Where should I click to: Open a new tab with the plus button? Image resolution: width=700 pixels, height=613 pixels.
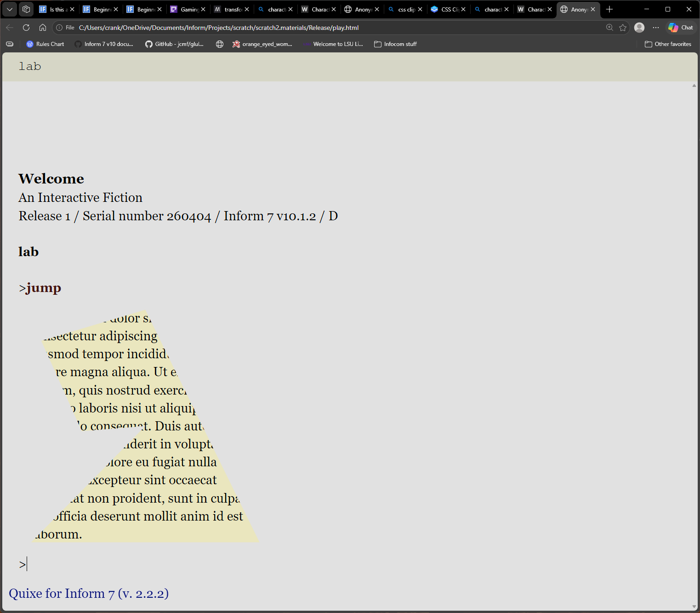click(x=609, y=9)
